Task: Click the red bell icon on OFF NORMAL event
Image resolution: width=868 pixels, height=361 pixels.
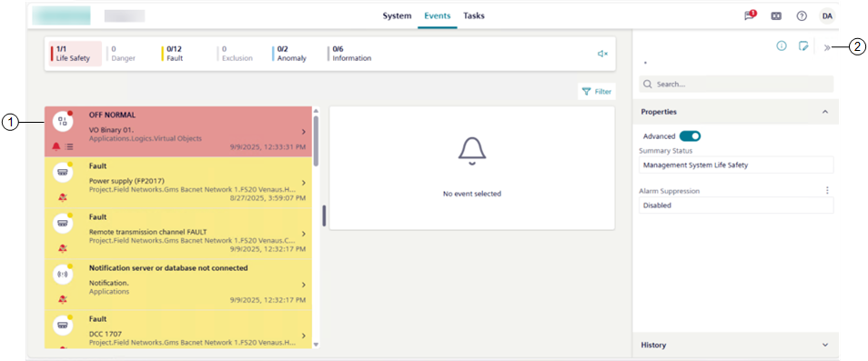Action: [x=56, y=146]
